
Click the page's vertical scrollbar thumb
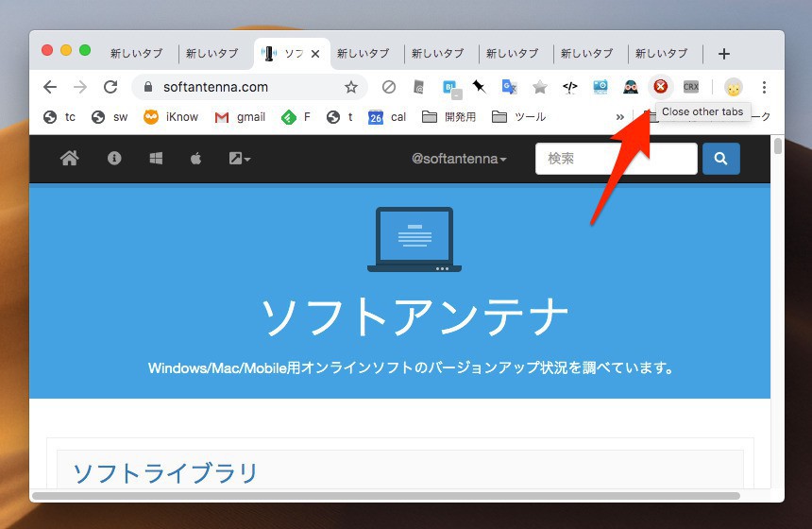[777, 146]
